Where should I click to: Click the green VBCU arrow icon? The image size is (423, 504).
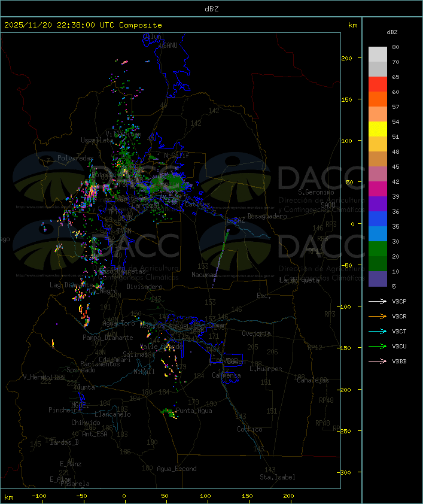[378, 346]
